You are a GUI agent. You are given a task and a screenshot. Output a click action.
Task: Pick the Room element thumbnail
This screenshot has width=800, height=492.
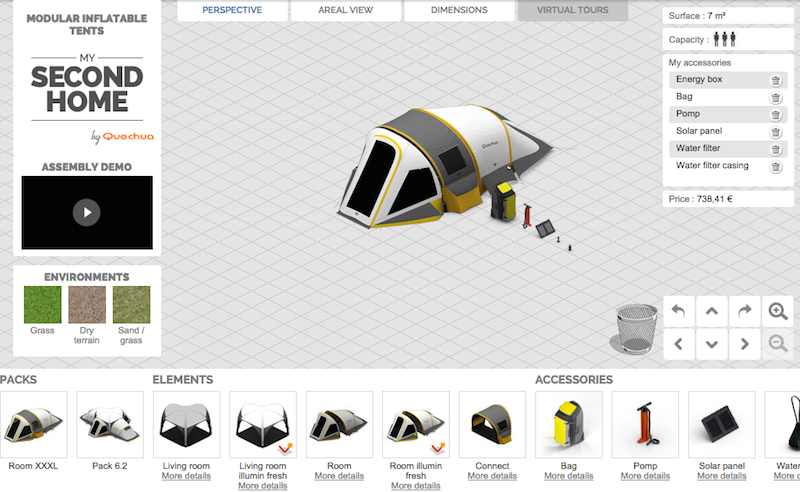point(339,425)
